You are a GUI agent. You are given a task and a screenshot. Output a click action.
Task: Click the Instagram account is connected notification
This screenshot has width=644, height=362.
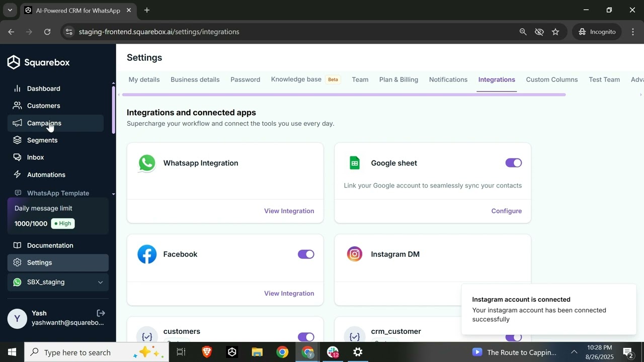[549, 309]
